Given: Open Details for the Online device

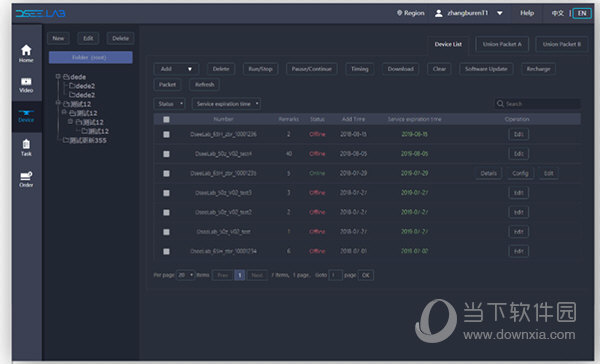Looking at the screenshot, I should [x=488, y=173].
